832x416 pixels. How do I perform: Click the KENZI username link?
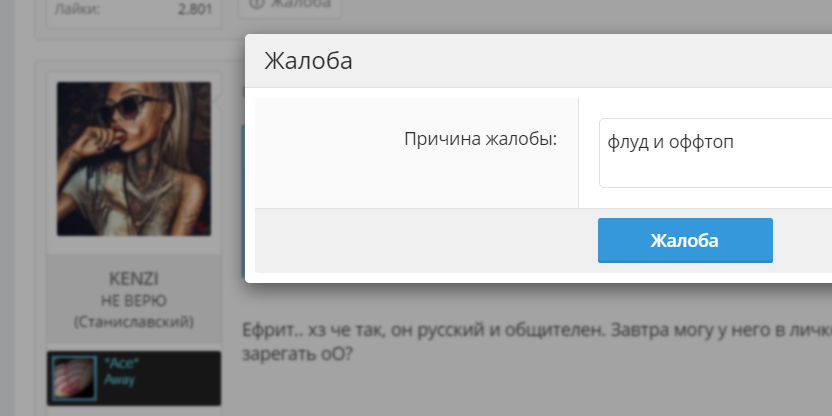coord(134,279)
